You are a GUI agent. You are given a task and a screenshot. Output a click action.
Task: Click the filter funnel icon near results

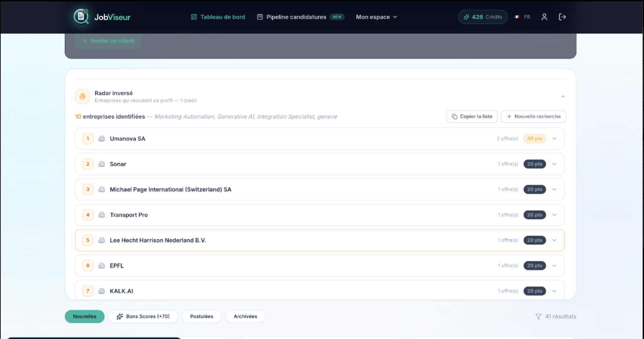[538, 317]
